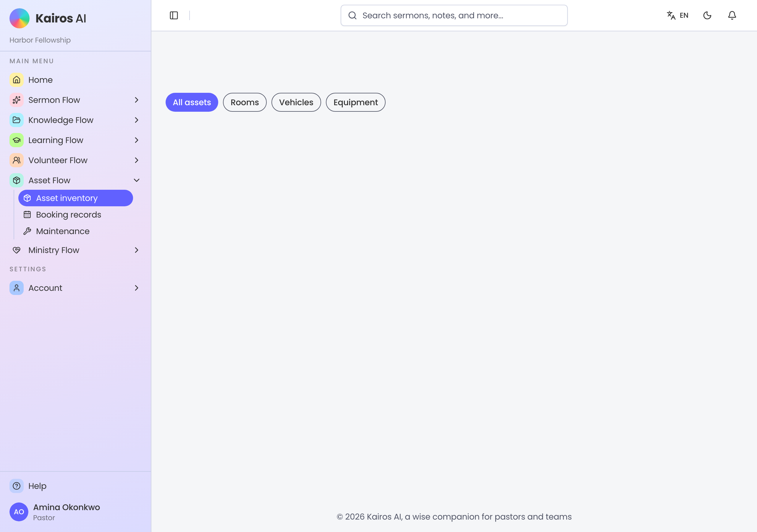Click the Ministry Flow heart-handshake icon
757x532 pixels.
17,250
